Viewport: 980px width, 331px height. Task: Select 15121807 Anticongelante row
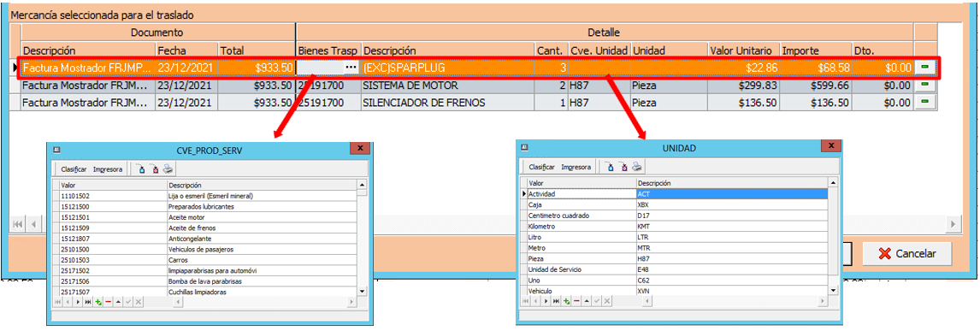pyautogui.click(x=206, y=239)
